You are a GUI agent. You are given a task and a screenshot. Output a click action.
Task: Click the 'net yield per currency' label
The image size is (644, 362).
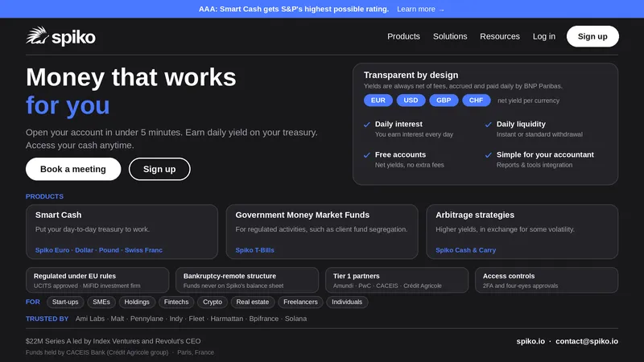[x=528, y=101]
